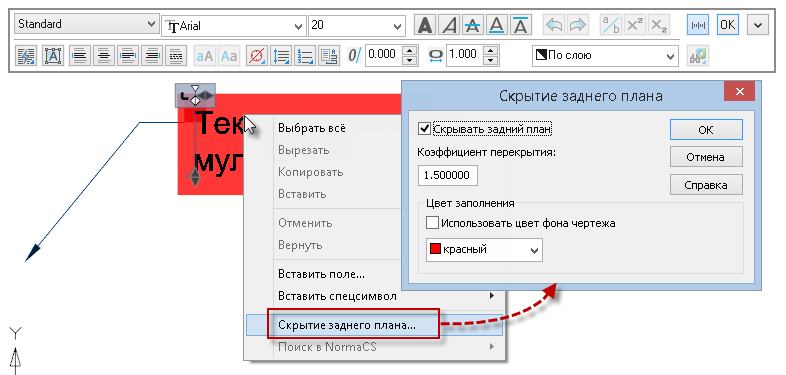Choose 'Отменить' in the context menu

tap(305, 223)
